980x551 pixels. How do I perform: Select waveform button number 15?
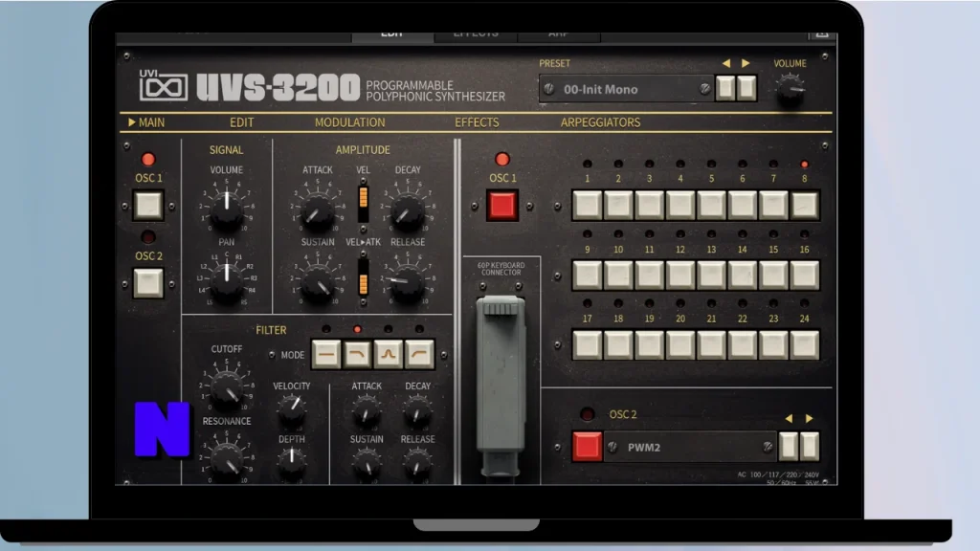(773, 275)
